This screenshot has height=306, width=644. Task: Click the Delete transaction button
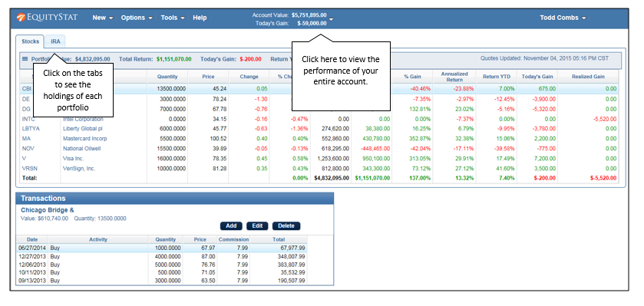point(286,225)
